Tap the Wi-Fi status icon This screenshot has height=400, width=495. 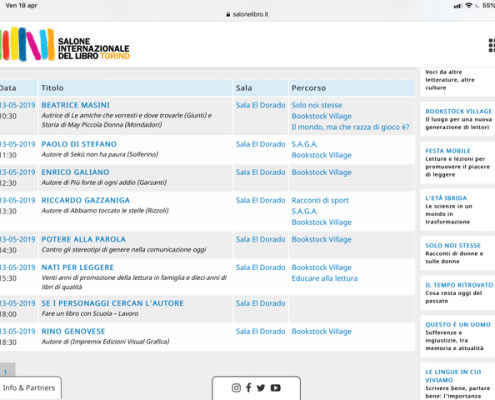[469, 6]
